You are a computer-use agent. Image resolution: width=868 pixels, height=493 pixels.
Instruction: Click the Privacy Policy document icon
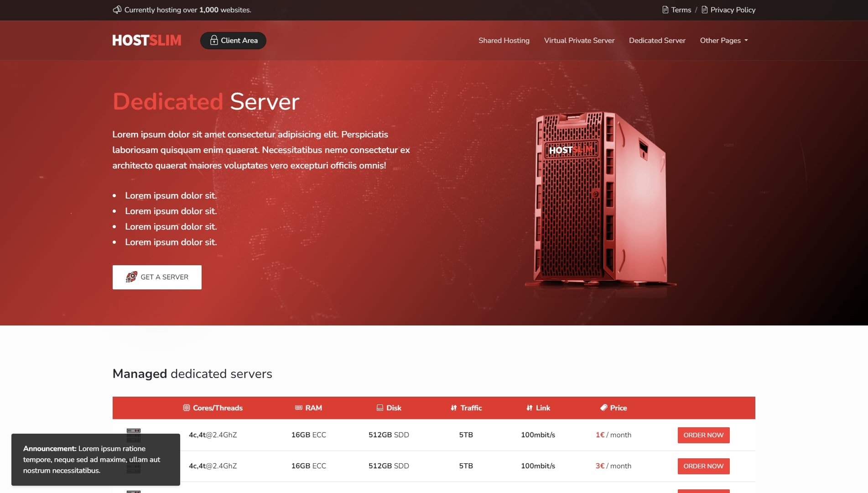tap(704, 10)
